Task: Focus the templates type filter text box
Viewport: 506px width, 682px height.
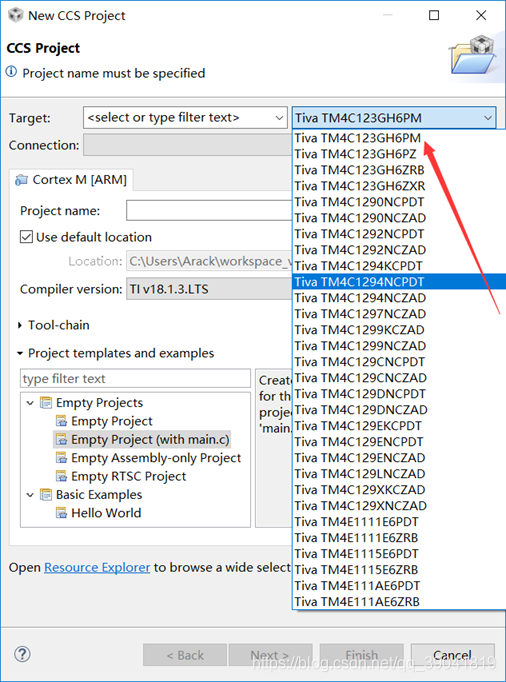Action: (x=135, y=378)
